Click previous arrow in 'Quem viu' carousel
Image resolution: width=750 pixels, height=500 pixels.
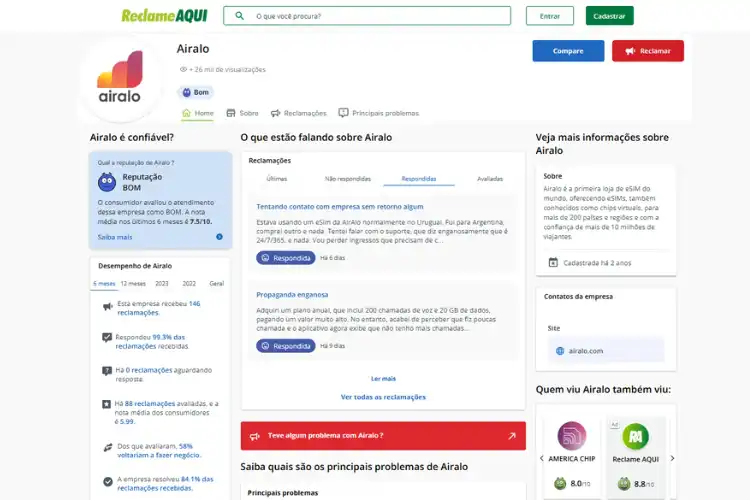(x=541, y=458)
